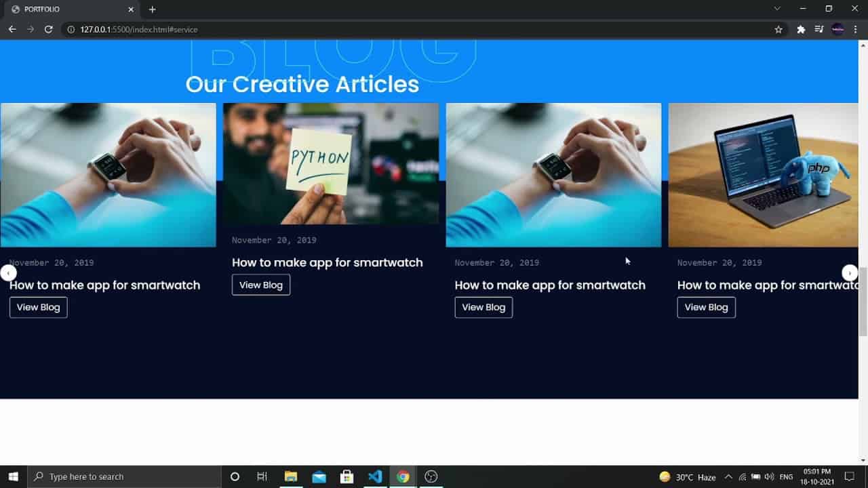Open the clock showing 05:01 PM
Screen dimensions: 868x488
tap(817, 476)
